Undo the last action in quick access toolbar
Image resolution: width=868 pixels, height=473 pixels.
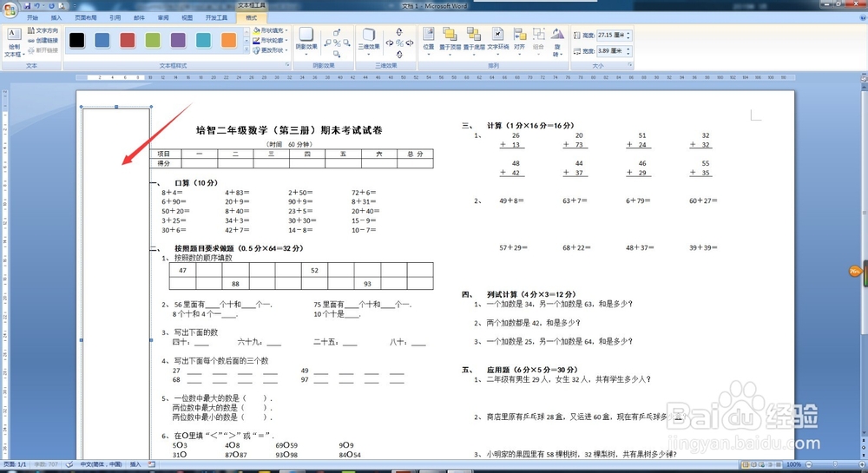tap(37, 5)
